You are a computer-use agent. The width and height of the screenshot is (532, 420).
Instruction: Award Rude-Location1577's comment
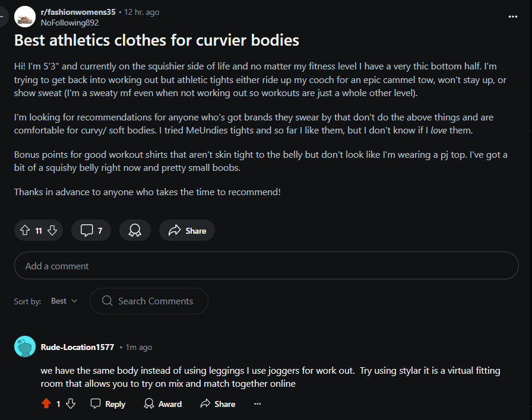click(x=163, y=404)
